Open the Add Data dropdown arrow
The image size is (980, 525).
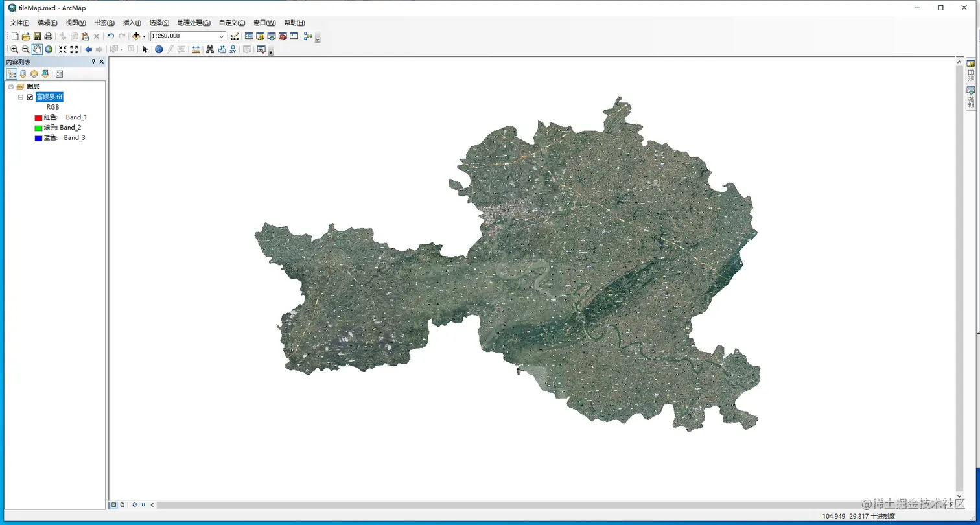144,36
